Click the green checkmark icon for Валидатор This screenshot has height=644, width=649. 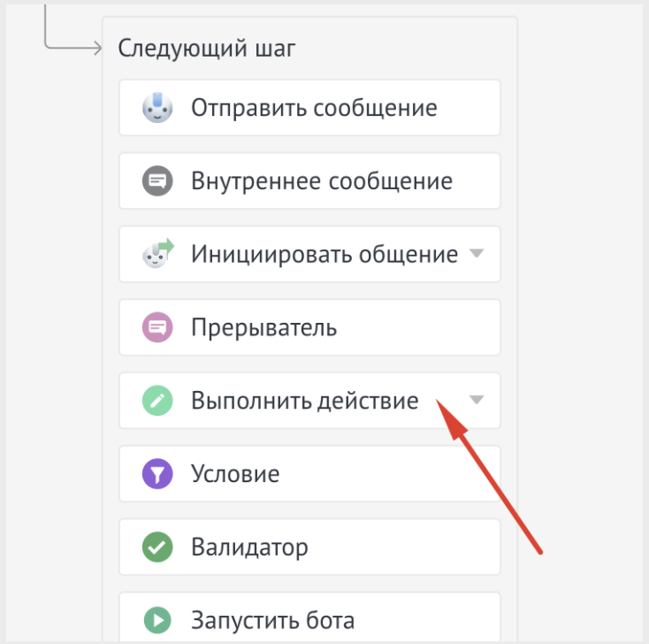coord(157,548)
